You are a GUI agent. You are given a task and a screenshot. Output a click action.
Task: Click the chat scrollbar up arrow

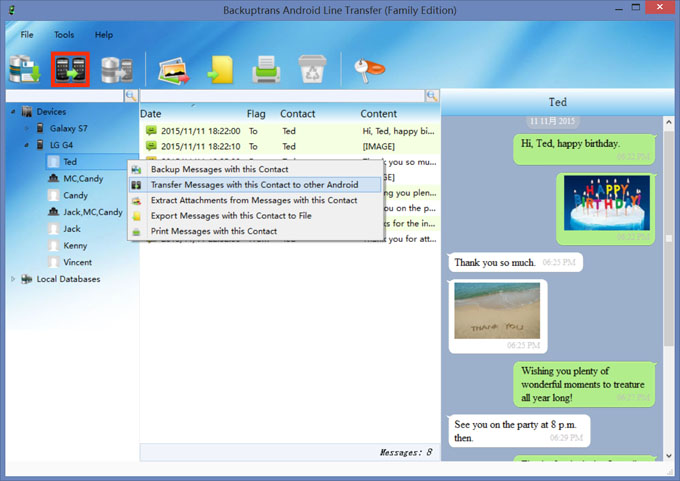[669, 122]
